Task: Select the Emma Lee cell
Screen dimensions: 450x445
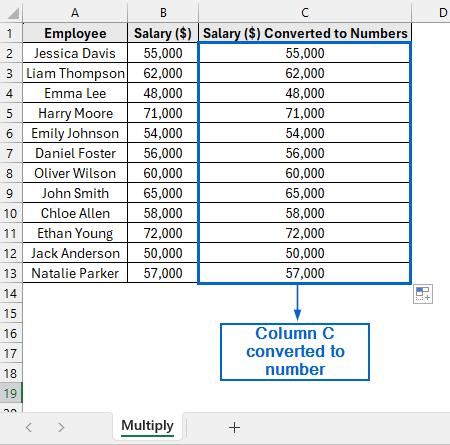Action: coord(75,93)
